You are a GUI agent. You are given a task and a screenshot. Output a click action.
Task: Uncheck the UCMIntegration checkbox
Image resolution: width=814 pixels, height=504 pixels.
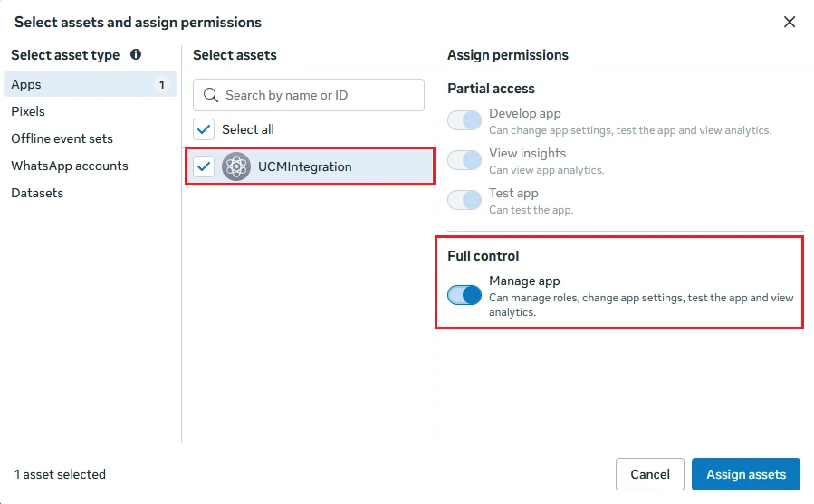click(x=204, y=166)
